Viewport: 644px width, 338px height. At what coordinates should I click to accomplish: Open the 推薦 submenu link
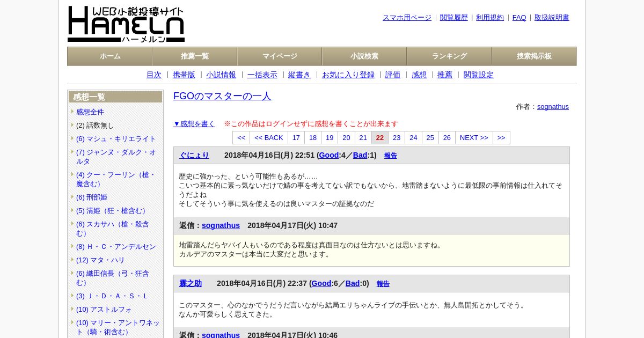tap(445, 75)
